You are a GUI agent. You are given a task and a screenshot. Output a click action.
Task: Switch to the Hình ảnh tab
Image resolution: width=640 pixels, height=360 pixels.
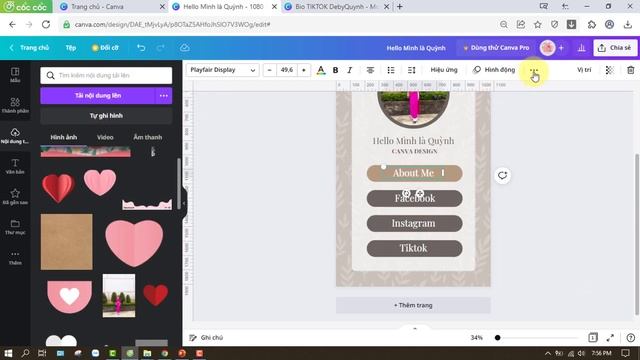[64, 137]
